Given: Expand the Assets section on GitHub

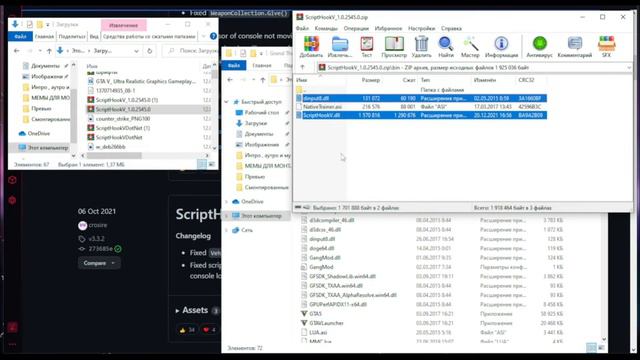Looking at the screenshot, I should [192, 311].
